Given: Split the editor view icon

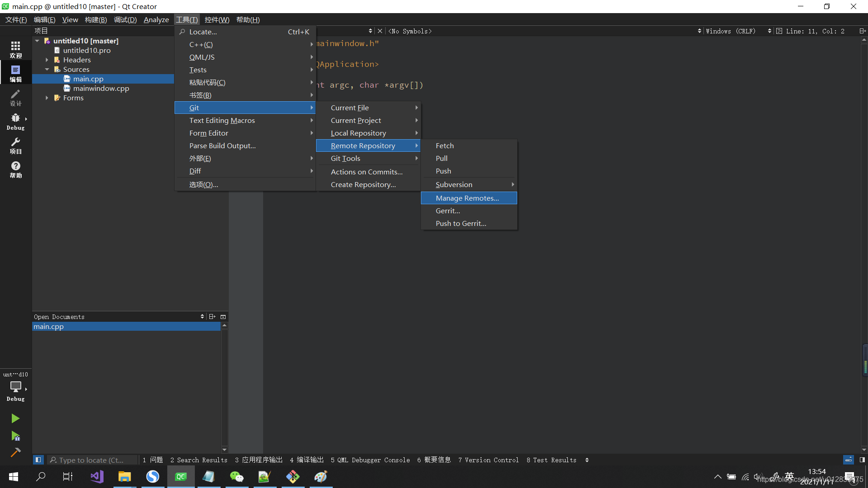Looking at the screenshot, I should click(862, 31).
